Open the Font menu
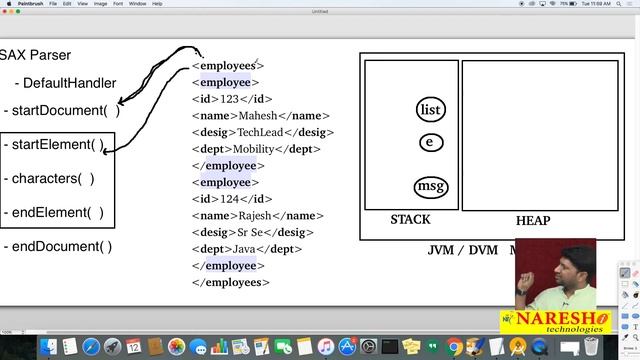Viewport: 640px width, 360px height. pos(118,4)
